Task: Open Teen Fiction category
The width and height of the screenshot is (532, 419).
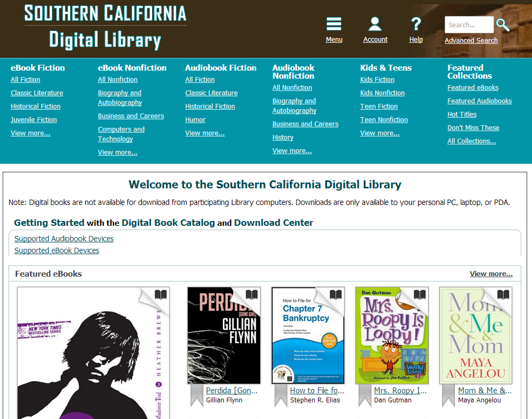Action: [379, 106]
